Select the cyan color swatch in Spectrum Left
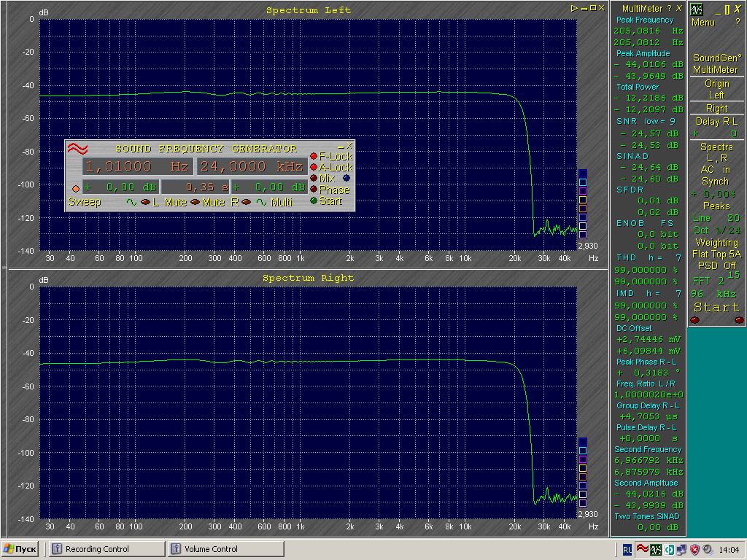 tap(582, 182)
